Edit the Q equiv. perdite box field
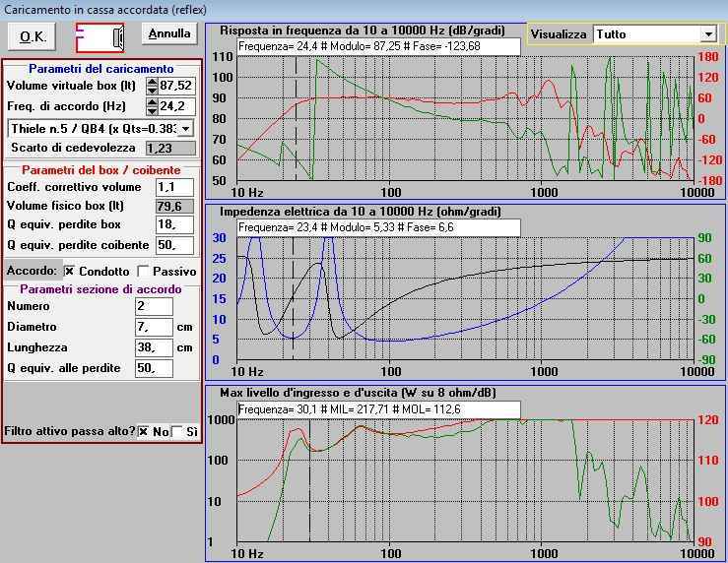Viewport: 728px width, 563px height. [x=174, y=225]
